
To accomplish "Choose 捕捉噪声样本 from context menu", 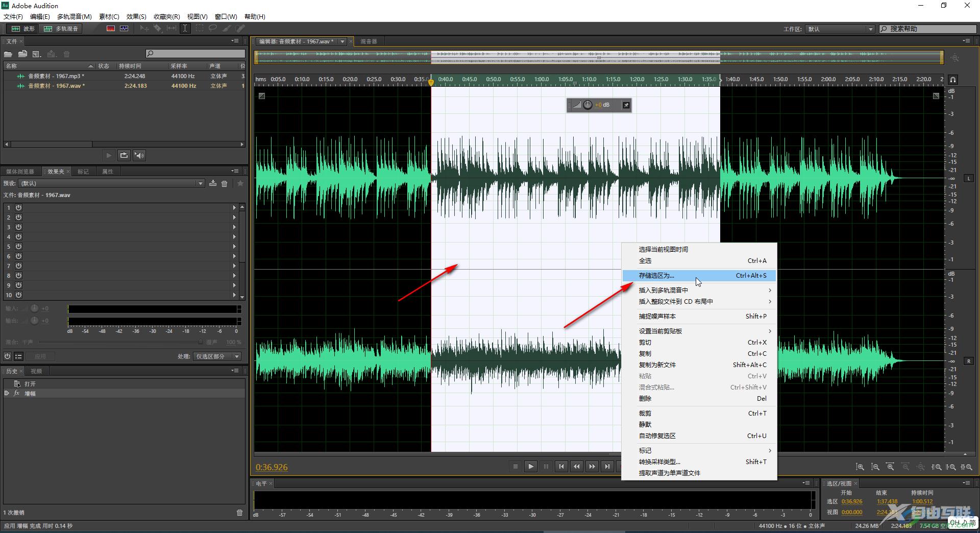I will (x=699, y=317).
